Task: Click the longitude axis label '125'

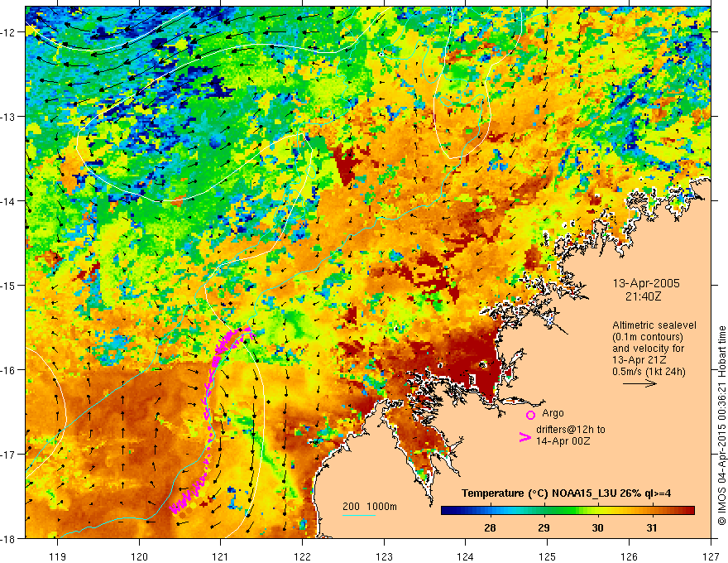Action: (548, 556)
